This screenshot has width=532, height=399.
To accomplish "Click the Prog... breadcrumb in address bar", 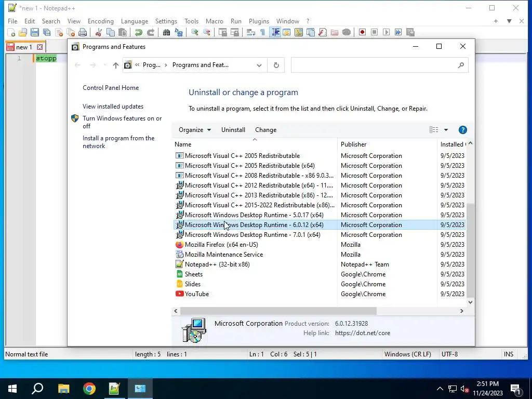I will [152, 65].
